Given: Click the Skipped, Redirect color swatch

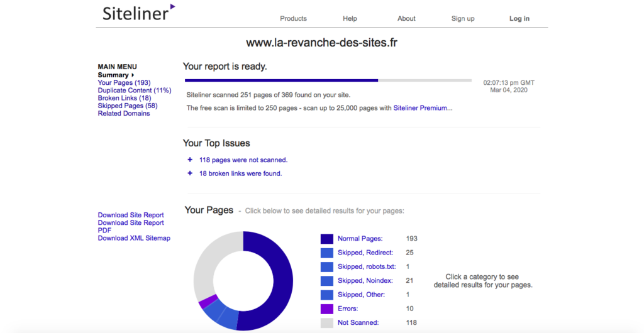Looking at the screenshot, I should (x=327, y=253).
